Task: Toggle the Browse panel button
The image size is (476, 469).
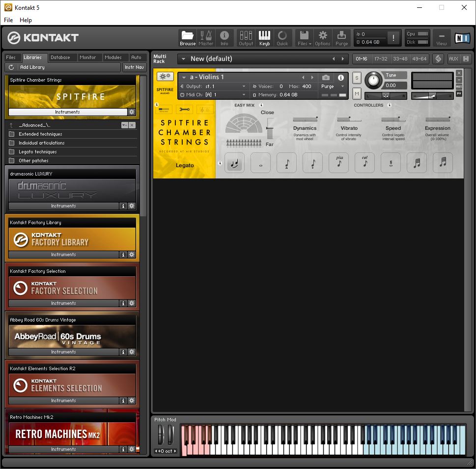Action: (x=188, y=38)
